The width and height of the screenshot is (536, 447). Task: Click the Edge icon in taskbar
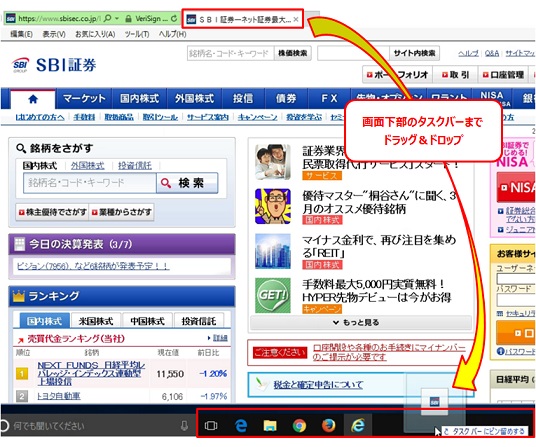(241, 426)
